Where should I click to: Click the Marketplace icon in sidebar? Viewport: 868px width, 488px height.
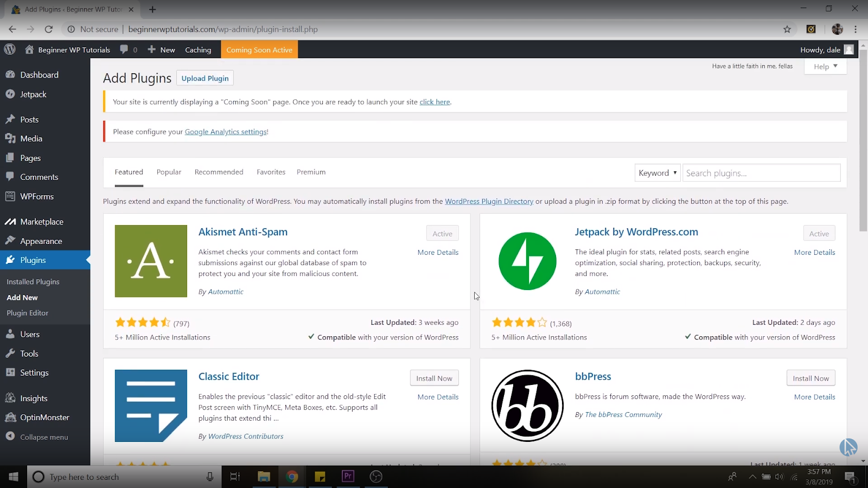tap(10, 222)
